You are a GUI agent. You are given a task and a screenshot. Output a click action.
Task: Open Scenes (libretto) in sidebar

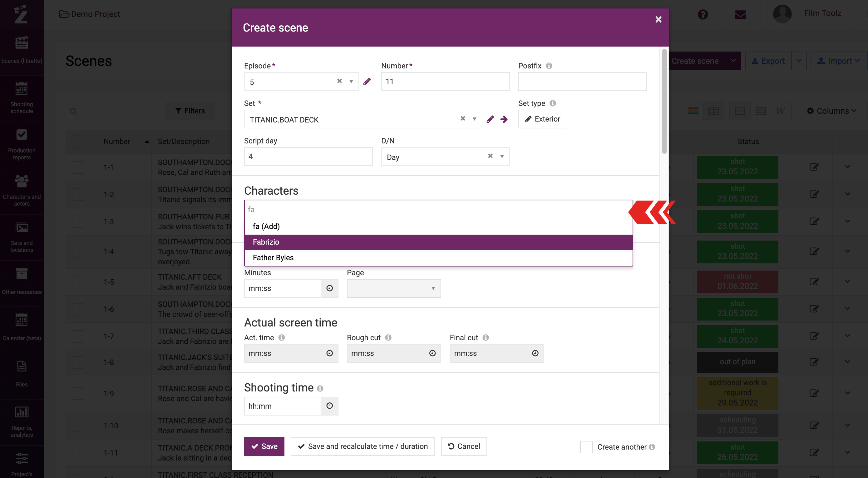coord(22,51)
